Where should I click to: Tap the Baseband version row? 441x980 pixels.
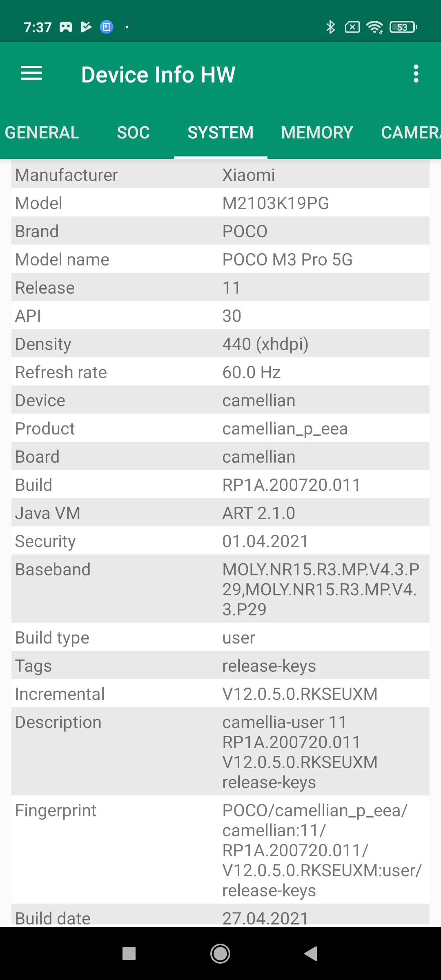(220, 589)
